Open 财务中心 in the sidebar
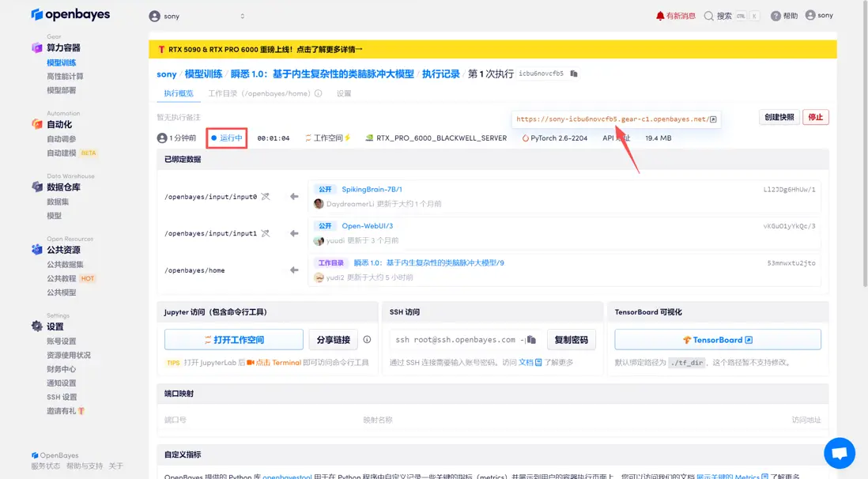Viewport: 868px width, 479px height. click(x=62, y=369)
